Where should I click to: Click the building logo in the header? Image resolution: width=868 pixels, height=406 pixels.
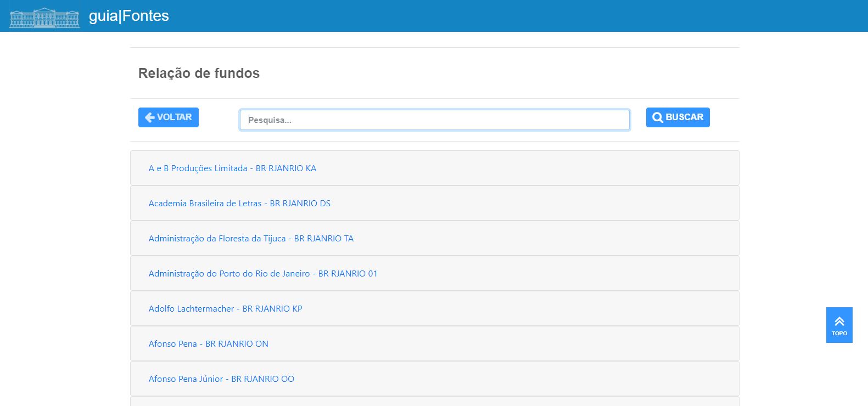(44, 17)
